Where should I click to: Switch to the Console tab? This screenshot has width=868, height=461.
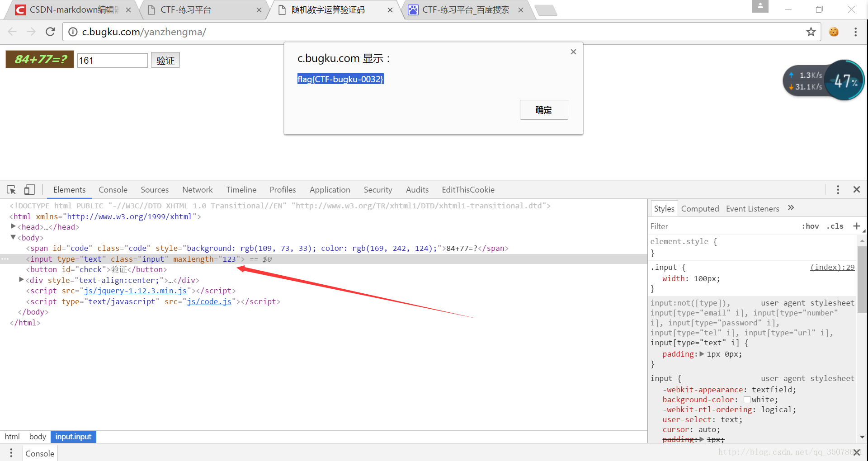(113, 190)
